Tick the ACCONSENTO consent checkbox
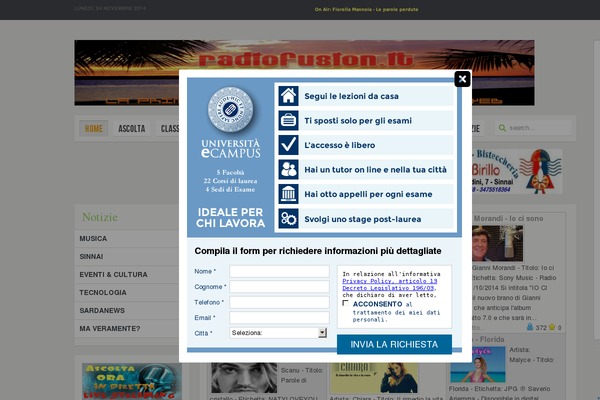600x400 pixels. click(346, 303)
